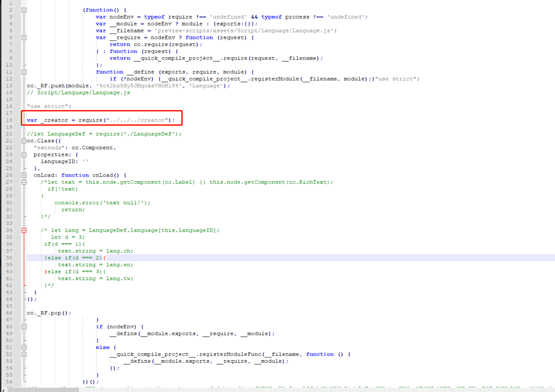Collapse the fold at line 11 __define function

point(24,72)
